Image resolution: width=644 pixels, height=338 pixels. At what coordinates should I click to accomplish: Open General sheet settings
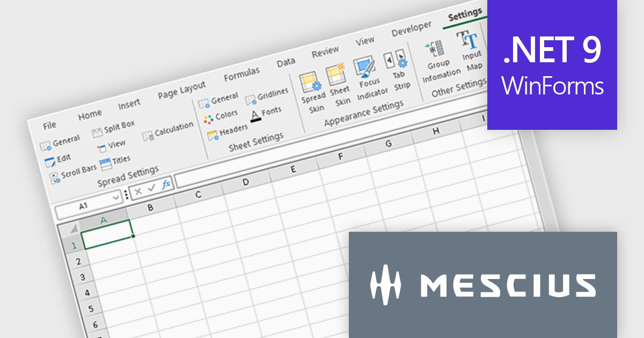pyautogui.click(x=218, y=100)
